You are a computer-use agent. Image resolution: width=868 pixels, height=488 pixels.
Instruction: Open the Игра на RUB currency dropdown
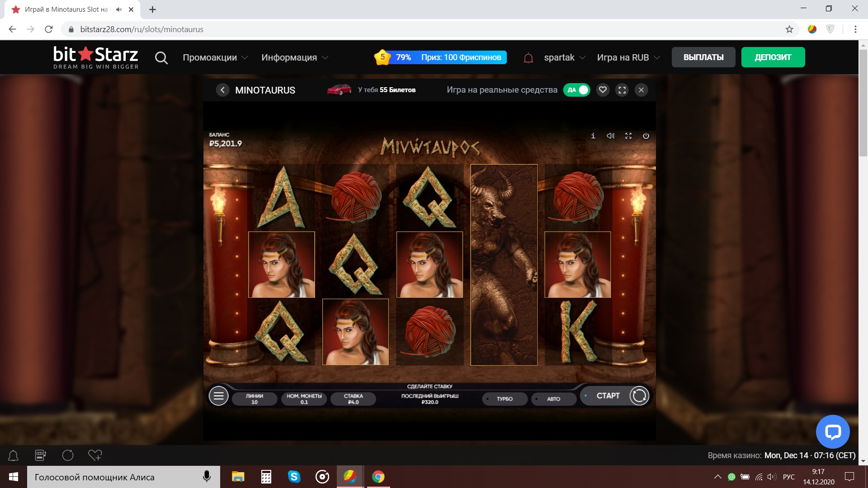point(628,58)
